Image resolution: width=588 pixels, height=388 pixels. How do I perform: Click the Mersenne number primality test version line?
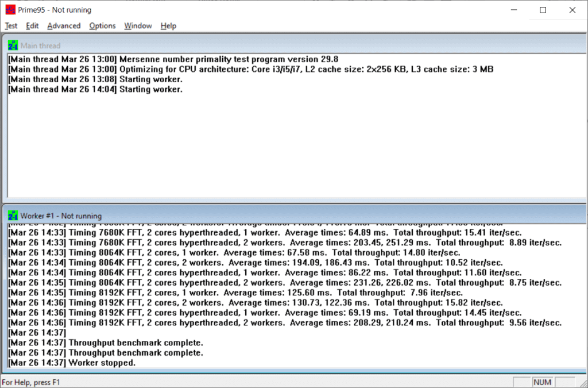coord(172,59)
